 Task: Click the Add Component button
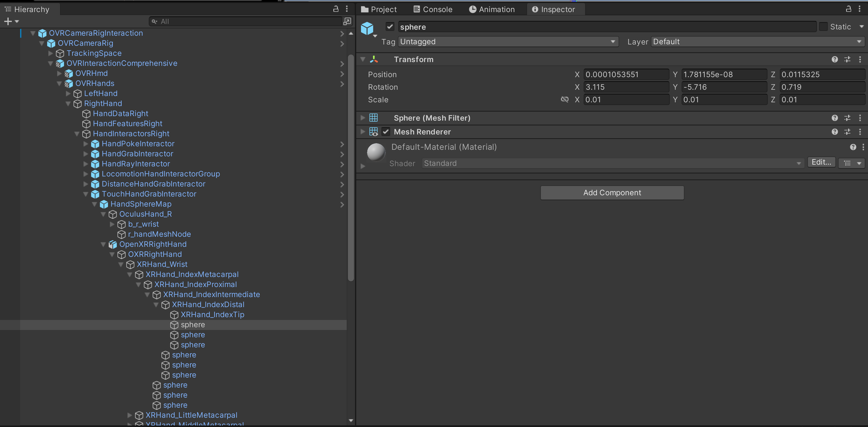pyautogui.click(x=612, y=193)
